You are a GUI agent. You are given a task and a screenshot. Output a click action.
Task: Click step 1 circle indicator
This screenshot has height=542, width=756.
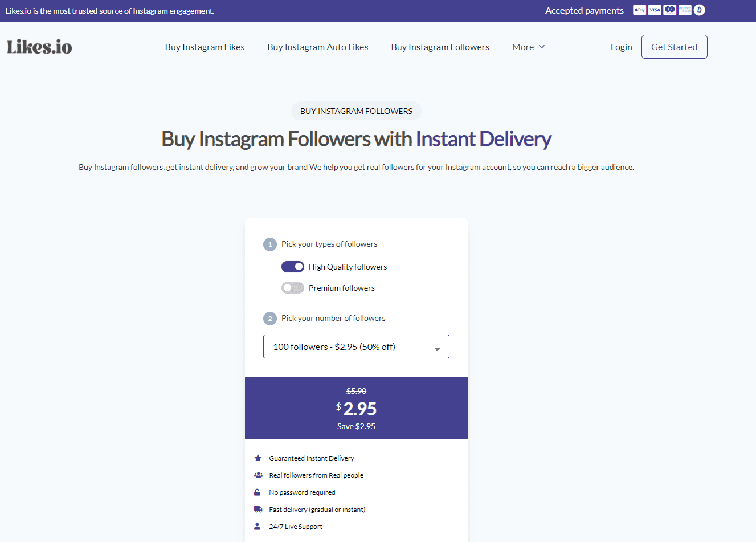click(269, 244)
